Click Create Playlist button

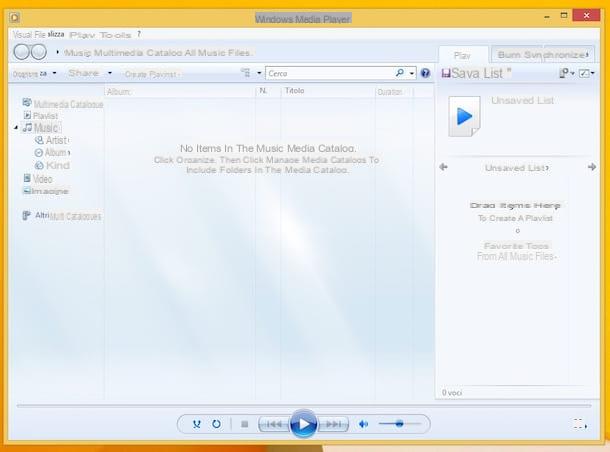tap(151, 74)
